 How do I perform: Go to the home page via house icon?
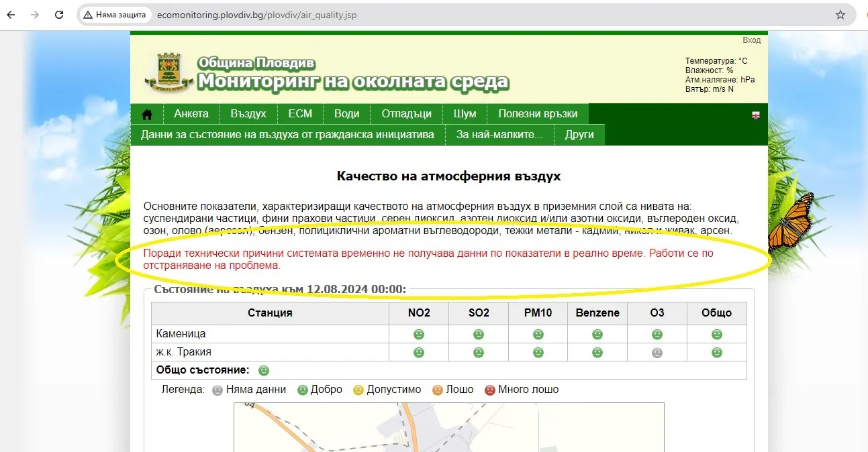point(147,114)
